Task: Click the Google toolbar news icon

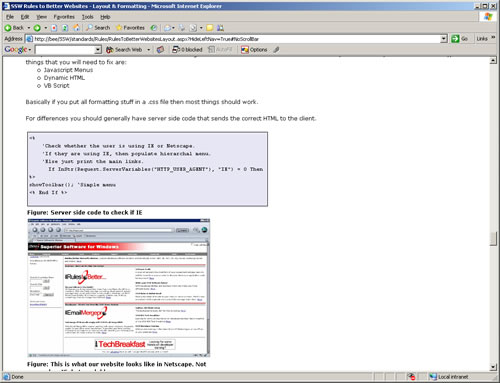Action: pyautogui.click(x=160, y=50)
